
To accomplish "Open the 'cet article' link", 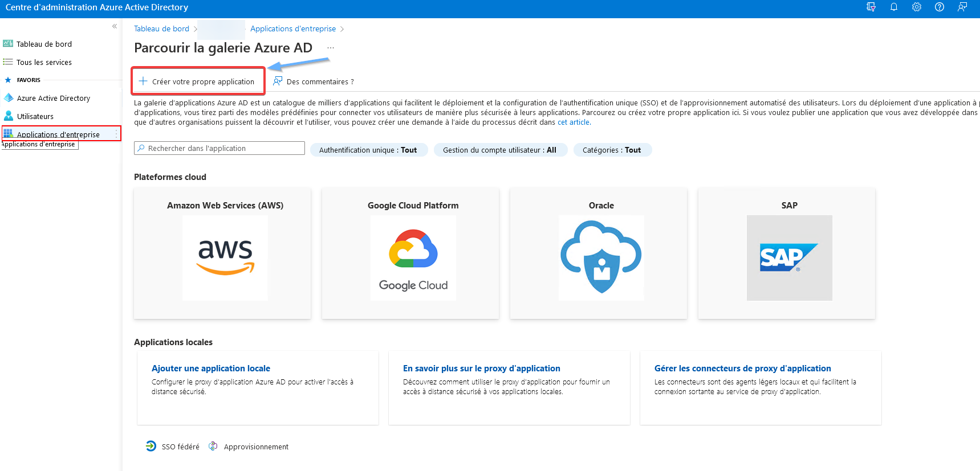I will coord(573,122).
